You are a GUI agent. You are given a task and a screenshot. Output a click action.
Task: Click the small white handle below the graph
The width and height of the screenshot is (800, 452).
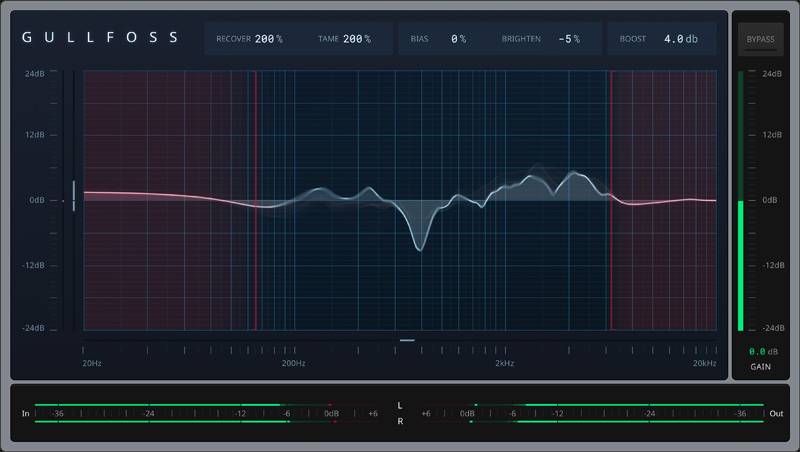click(407, 341)
